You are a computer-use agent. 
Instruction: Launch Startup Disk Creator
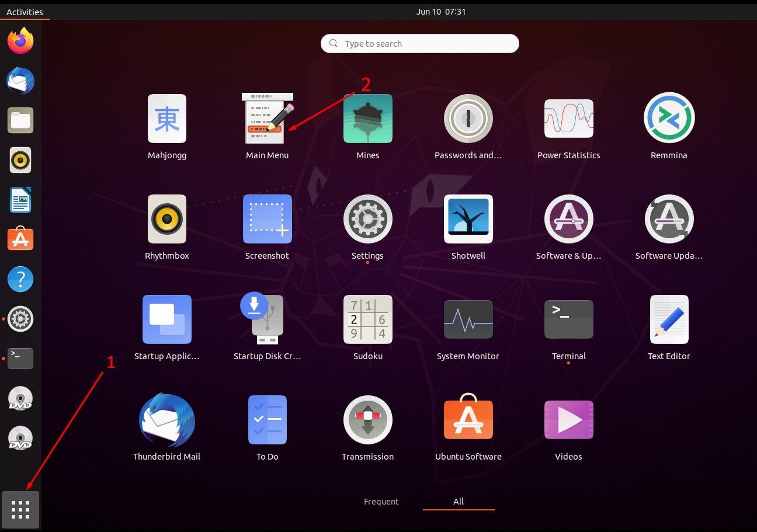point(262,318)
